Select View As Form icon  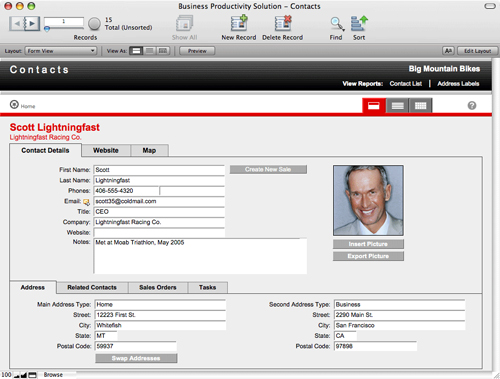(136, 51)
